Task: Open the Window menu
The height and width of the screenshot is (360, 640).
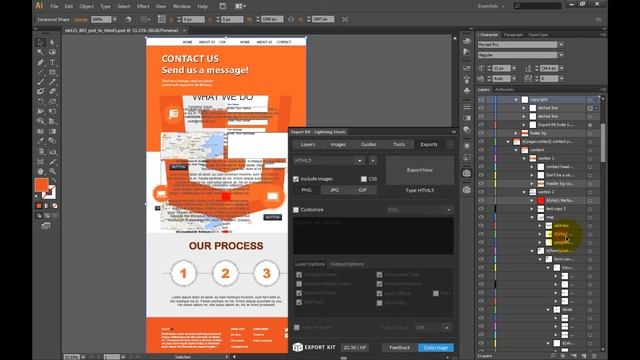Action: 182,6
